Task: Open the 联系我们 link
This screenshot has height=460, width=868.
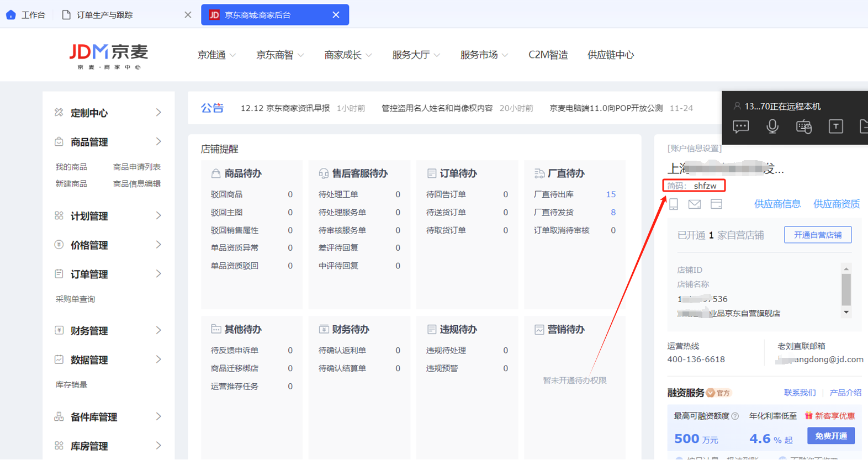Action: [x=800, y=393]
